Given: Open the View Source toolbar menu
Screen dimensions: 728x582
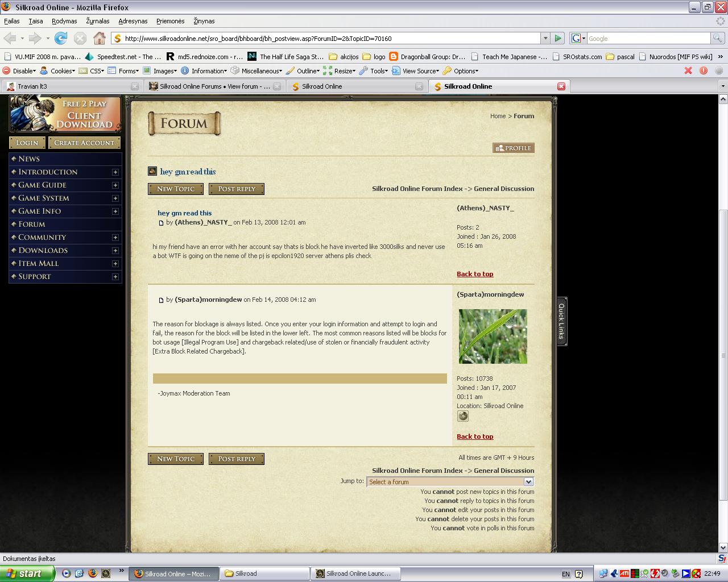Looking at the screenshot, I should [x=416, y=70].
